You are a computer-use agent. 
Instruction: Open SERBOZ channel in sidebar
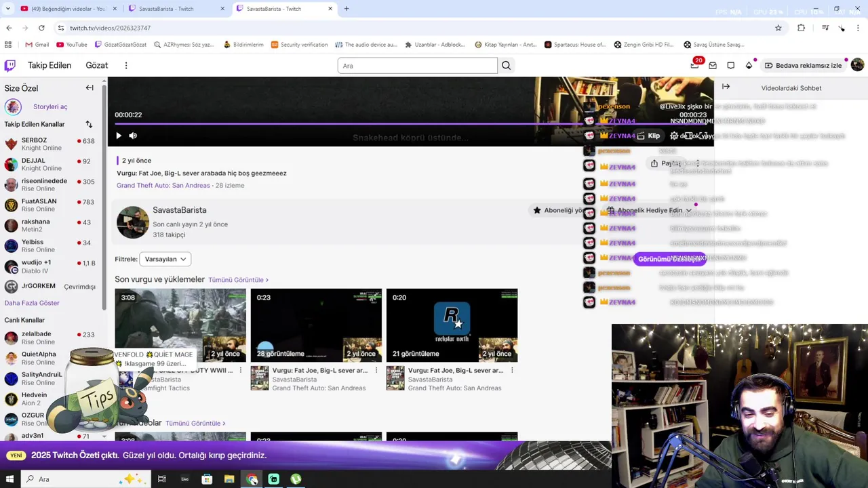click(50, 144)
